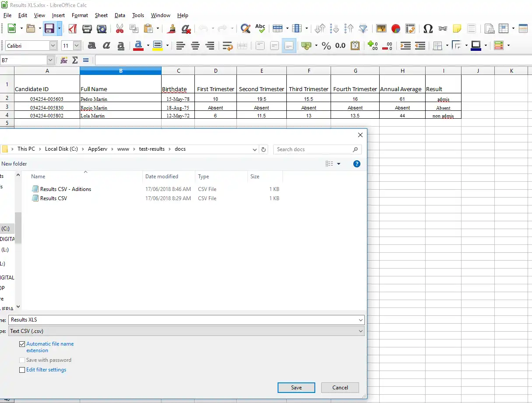Uncheck Automatic file name extension
The height and width of the screenshot is (403, 532).
click(x=22, y=344)
